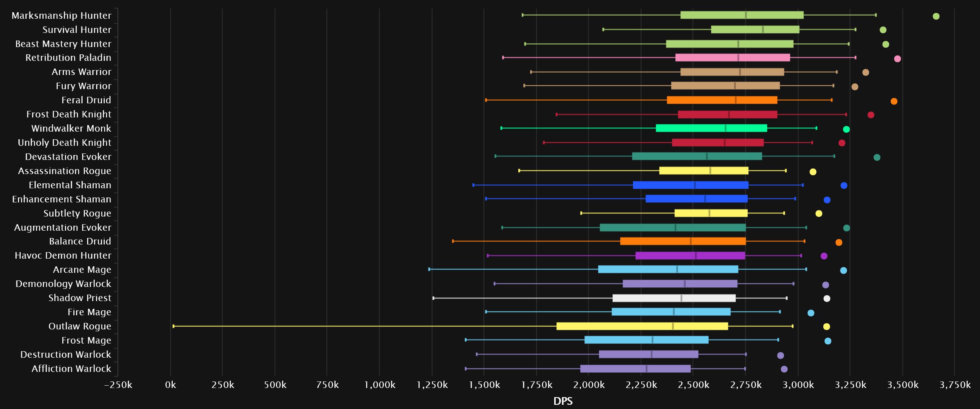Click the Windwalker Monk outlier dot
Screen dimensions: 980x409
pos(846,129)
